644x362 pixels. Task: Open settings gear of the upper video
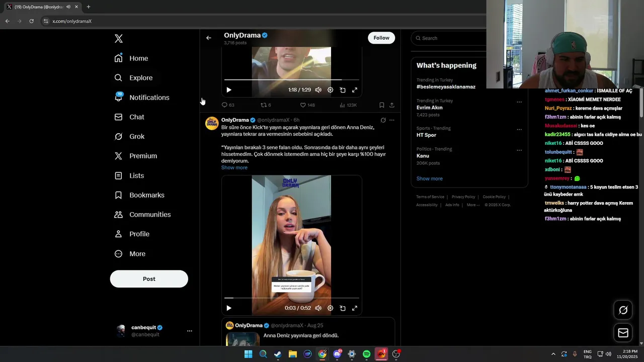point(330,90)
